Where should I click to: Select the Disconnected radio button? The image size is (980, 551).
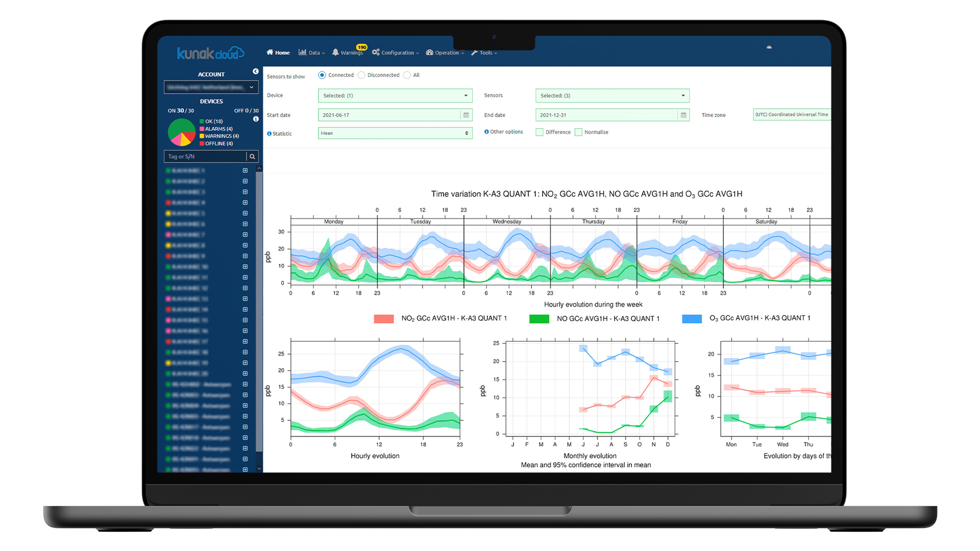pyautogui.click(x=361, y=75)
